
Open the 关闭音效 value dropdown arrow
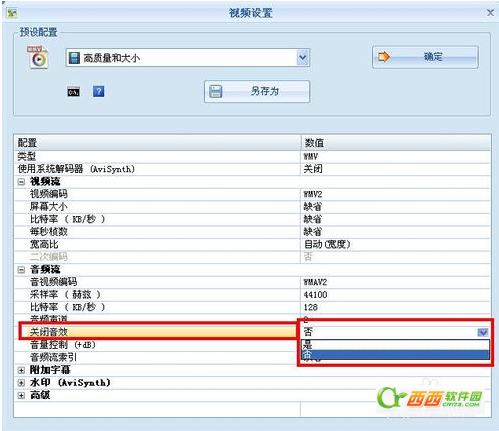(483, 332)
